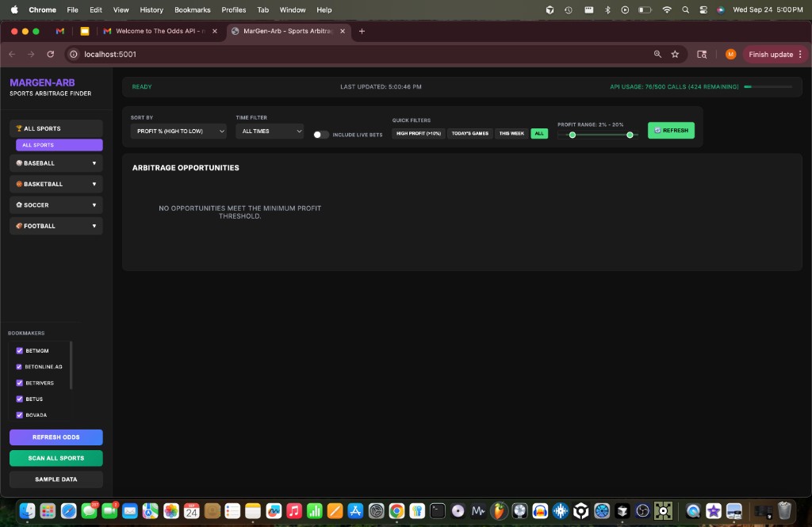Load the Sample Data button
Viewport: 812px width, 527px height.
pos(56,479)
